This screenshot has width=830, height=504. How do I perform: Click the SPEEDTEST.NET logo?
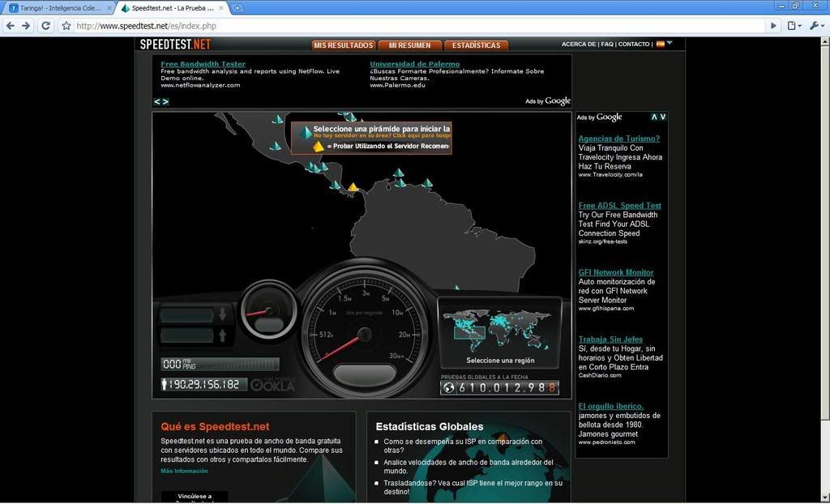click(x=175, y=45)
